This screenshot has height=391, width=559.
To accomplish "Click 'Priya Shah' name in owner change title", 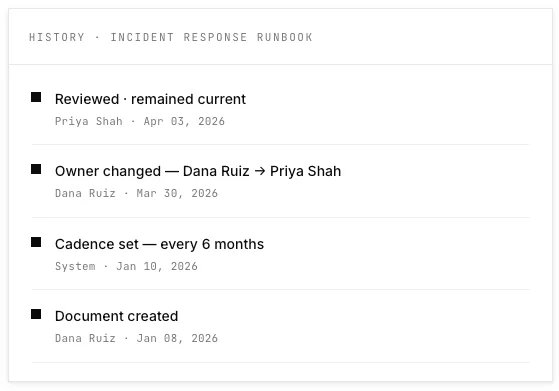I will 306,171.
